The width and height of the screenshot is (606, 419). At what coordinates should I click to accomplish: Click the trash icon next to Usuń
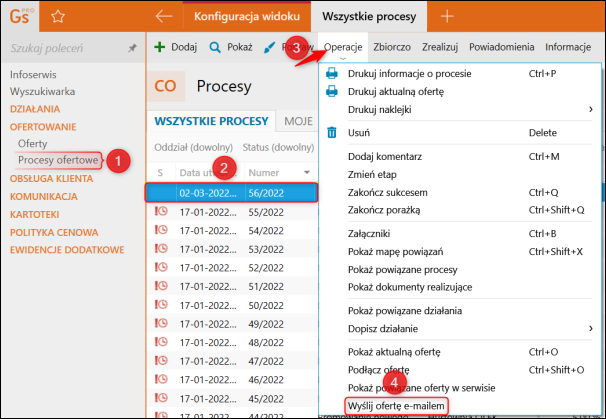coord(332,133)
